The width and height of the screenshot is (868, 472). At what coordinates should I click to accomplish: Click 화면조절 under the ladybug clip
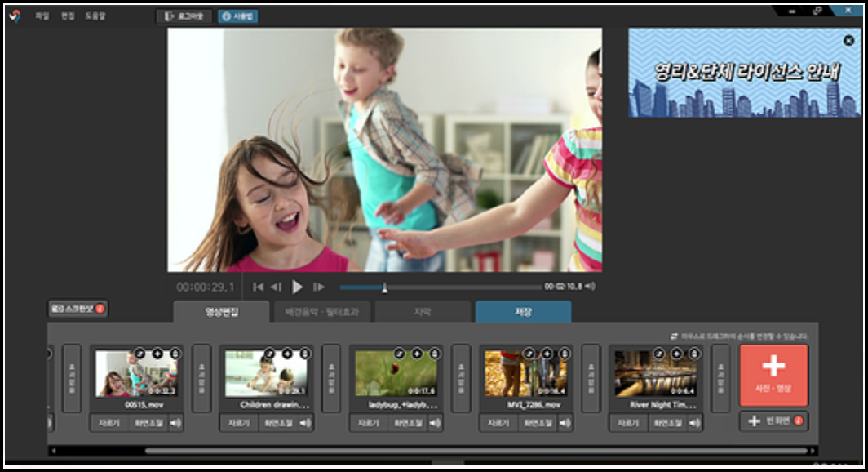[408, 423]
